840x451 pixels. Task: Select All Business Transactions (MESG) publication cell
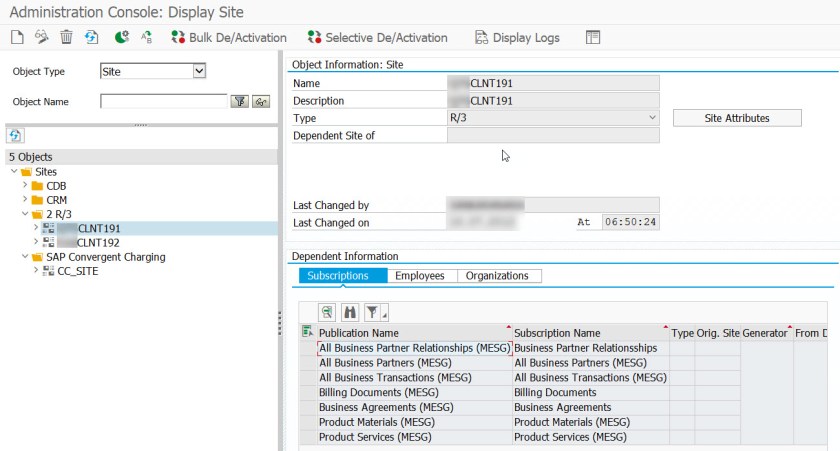pos(414,378)
